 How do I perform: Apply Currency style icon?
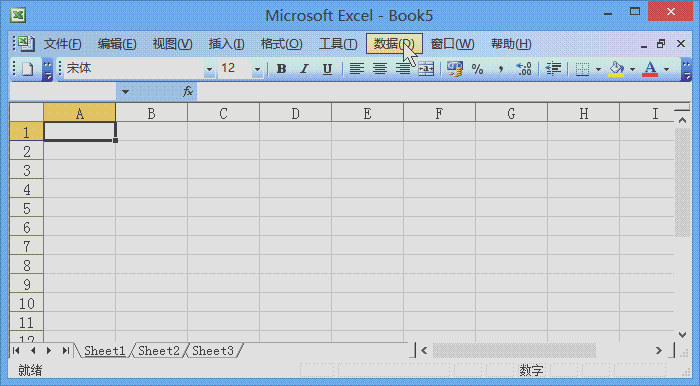[454, 69]
